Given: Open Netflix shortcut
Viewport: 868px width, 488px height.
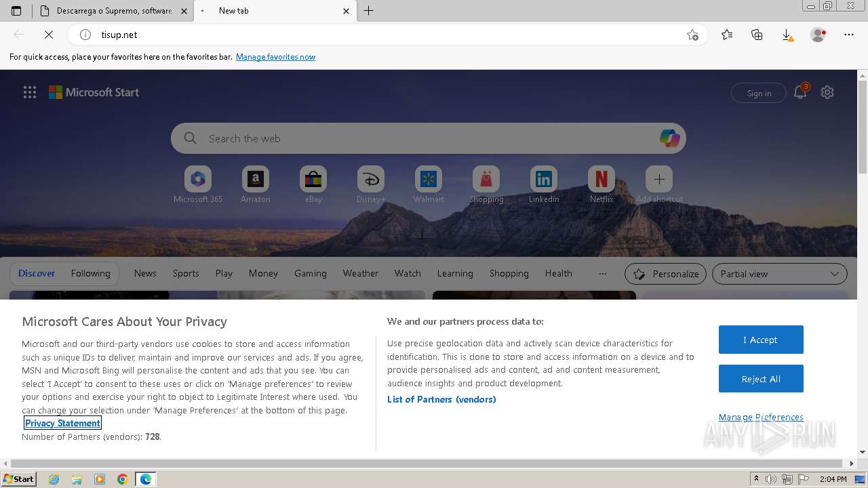Looking at the screenshot, I should (x=601, y=184).
